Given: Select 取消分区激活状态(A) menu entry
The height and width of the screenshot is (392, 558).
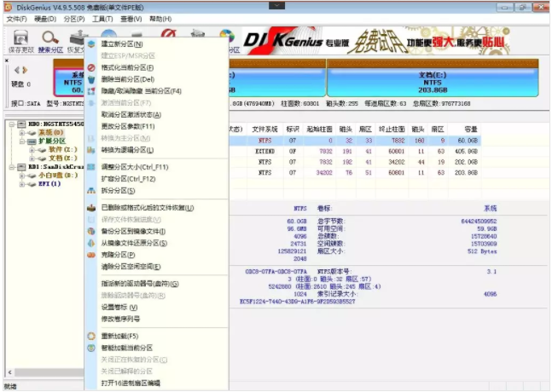Looking at the screenshot, I should coord(131,115).
